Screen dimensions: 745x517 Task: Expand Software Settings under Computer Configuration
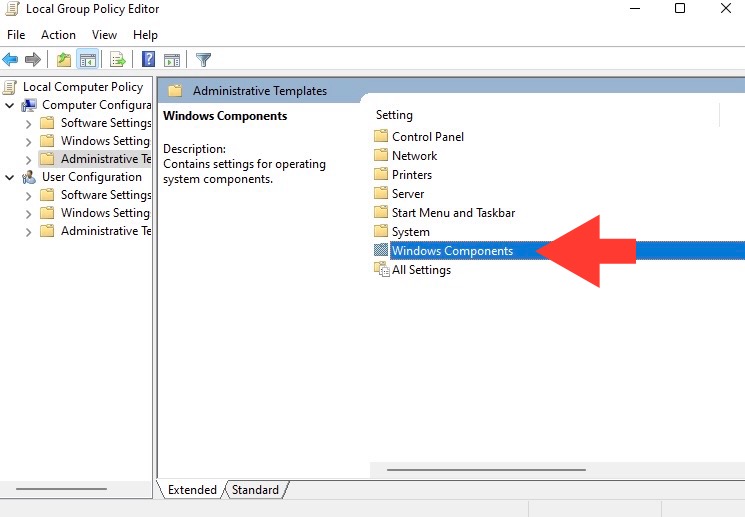click(29, 124)
